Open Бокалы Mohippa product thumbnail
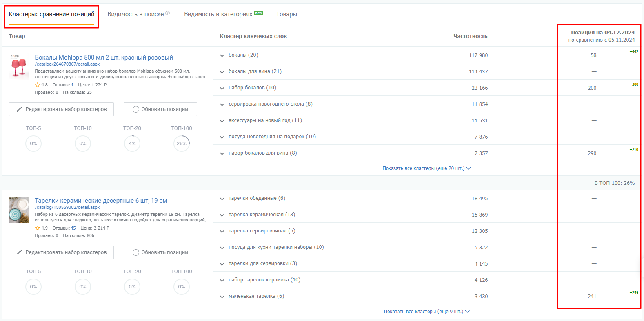644x321 pixels. (x=19, y=66)
